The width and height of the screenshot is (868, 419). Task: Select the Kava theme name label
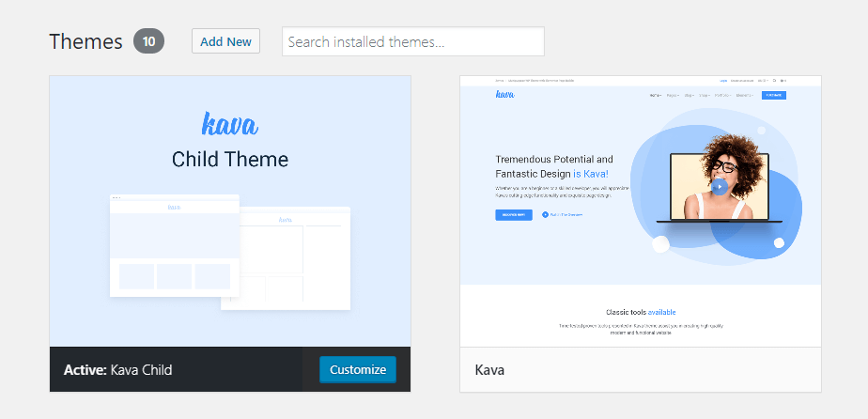[489, 370]
